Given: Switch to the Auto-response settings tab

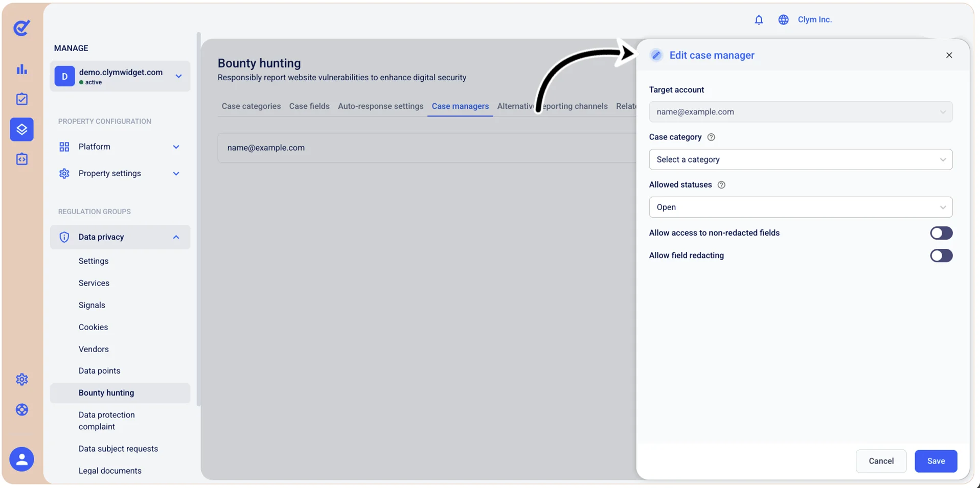Looking at the screenshot, I should tap(380, 106).
